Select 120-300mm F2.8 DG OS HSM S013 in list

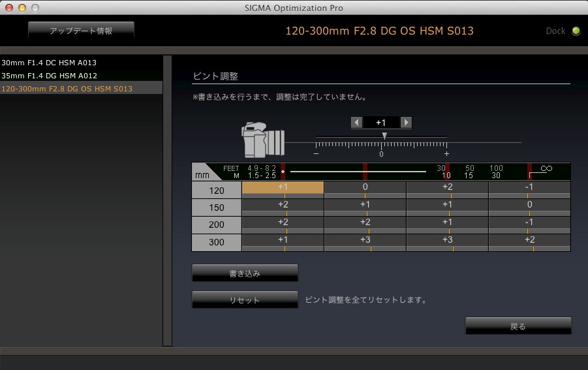(x=81, y=89)
